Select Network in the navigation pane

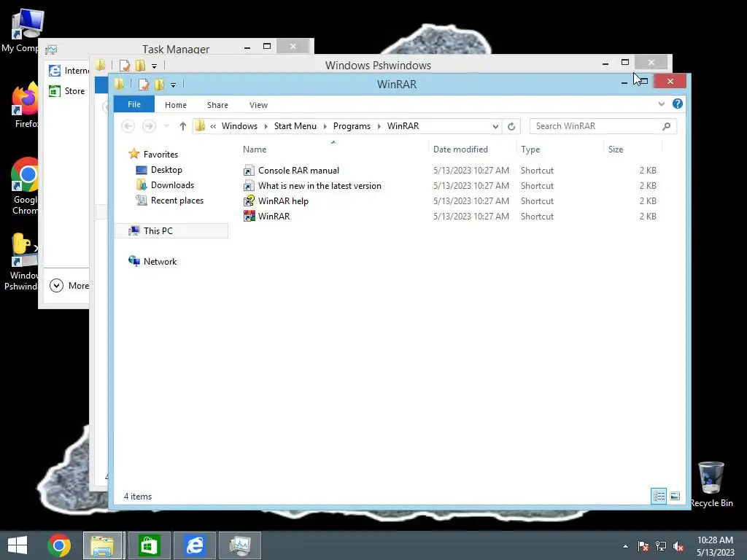pyautogui.click(x=152, y=262)
